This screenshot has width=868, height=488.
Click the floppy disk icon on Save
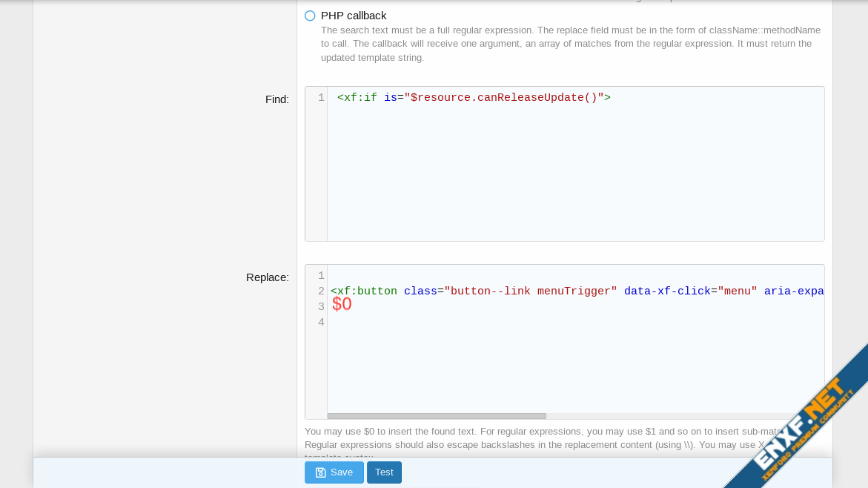click(x=320, y=472)
